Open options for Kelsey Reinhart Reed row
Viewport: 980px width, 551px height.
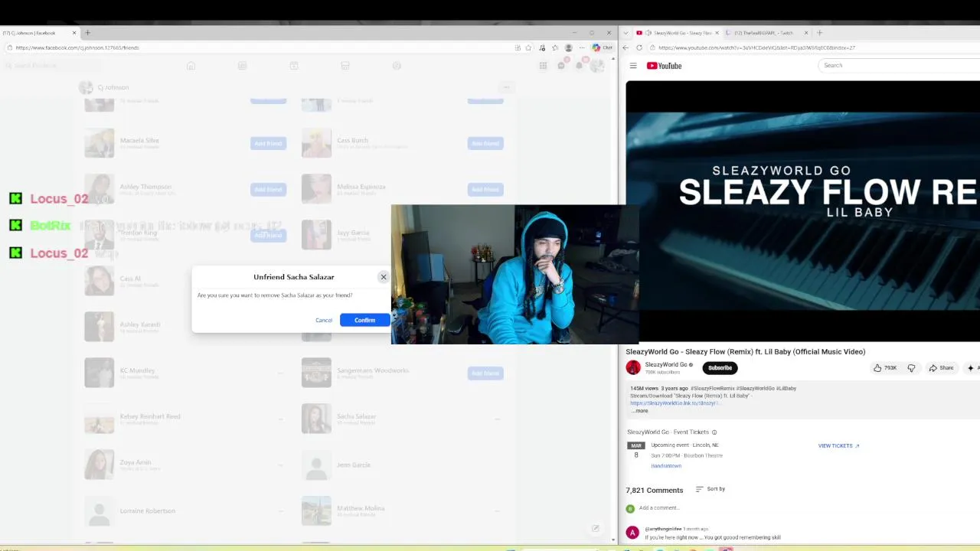[280, 419]
